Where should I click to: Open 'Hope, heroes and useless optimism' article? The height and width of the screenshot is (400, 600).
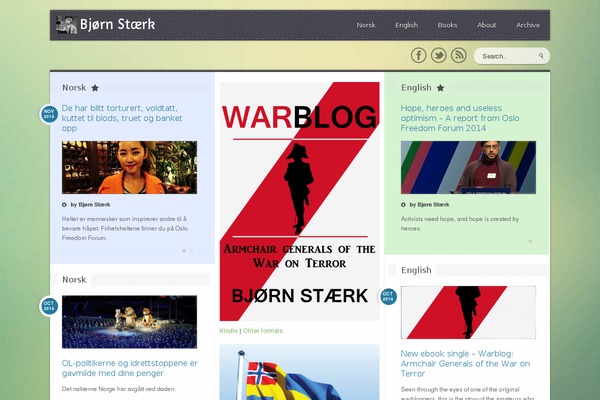click(x=460, y=118)
